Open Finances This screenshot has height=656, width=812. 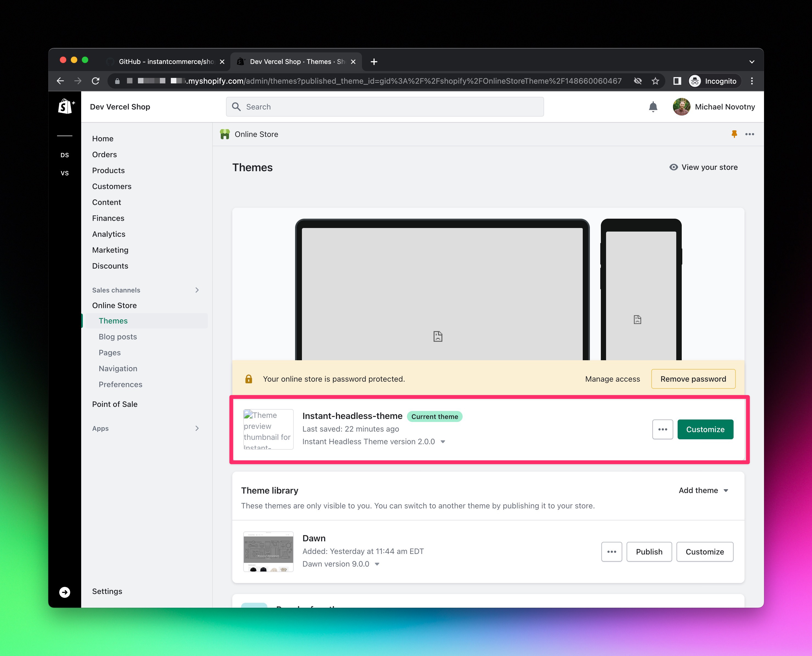click(108, 218)
